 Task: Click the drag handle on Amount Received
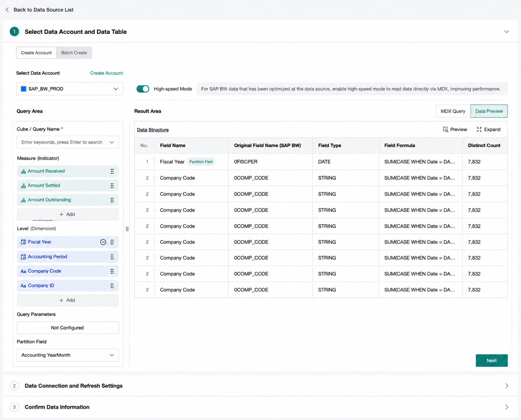click(x=112, y=171)
